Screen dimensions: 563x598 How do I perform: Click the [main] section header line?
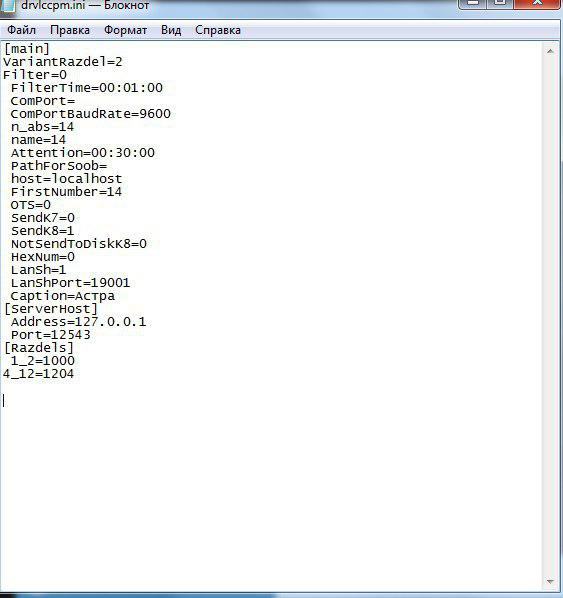(x=27, y=49)
